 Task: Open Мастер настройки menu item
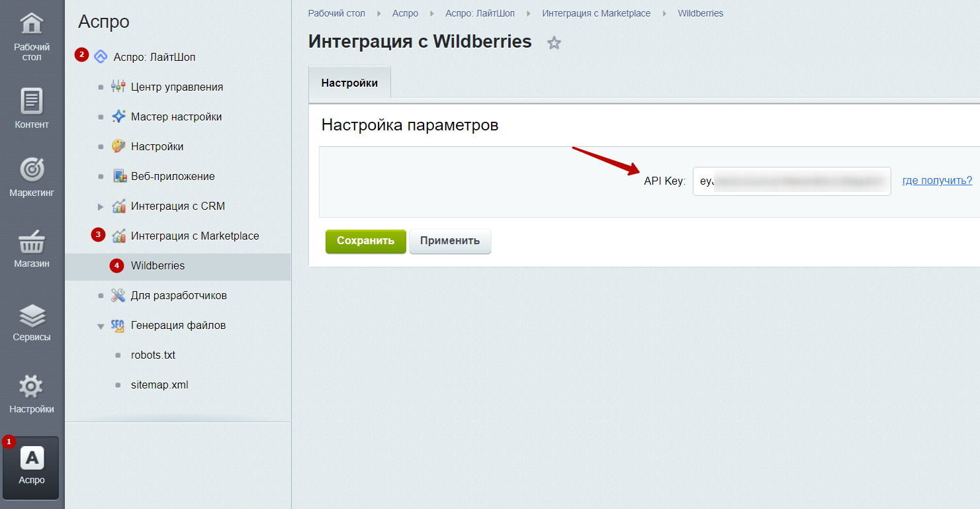pos(176,116)
